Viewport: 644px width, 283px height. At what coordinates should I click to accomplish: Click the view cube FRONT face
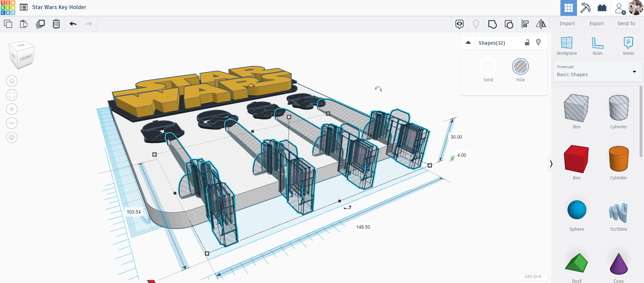(25, 58)
